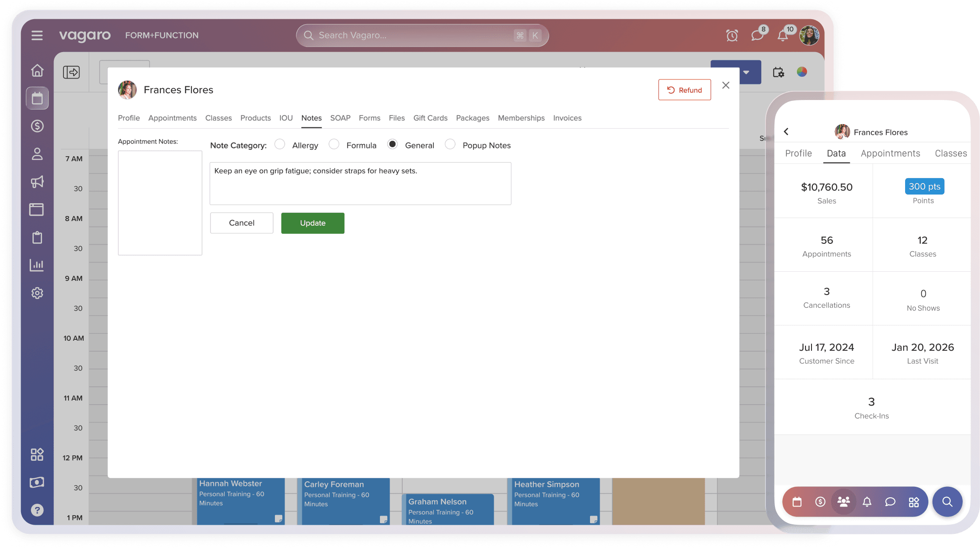This screenshot has height=548, width=980.
Task: Open the reports bar chart icon
Action: click(x=37, y=265)
